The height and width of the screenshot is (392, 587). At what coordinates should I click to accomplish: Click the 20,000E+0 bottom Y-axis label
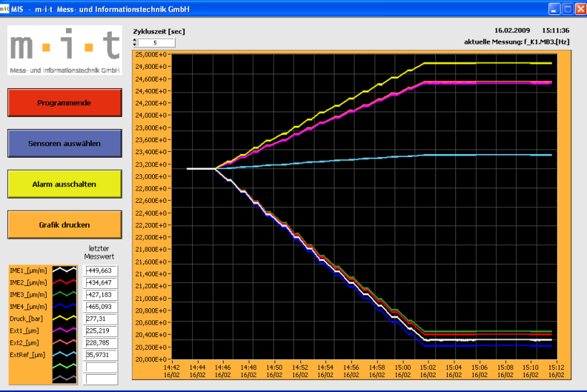click(x=151, y=360)
